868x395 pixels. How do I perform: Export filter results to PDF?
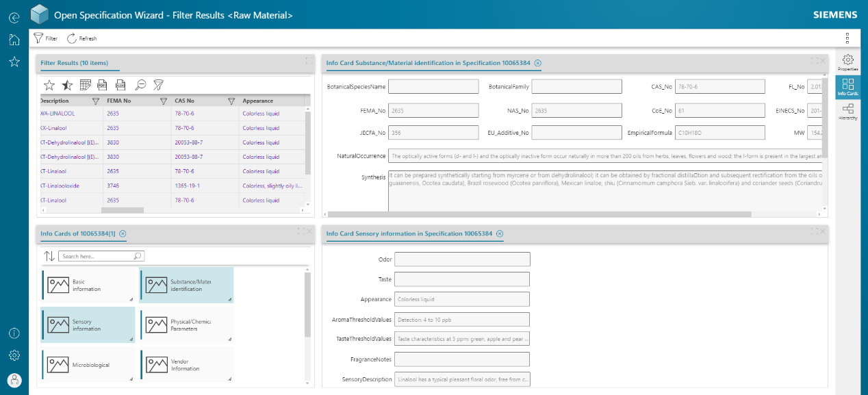pos(103,85)
